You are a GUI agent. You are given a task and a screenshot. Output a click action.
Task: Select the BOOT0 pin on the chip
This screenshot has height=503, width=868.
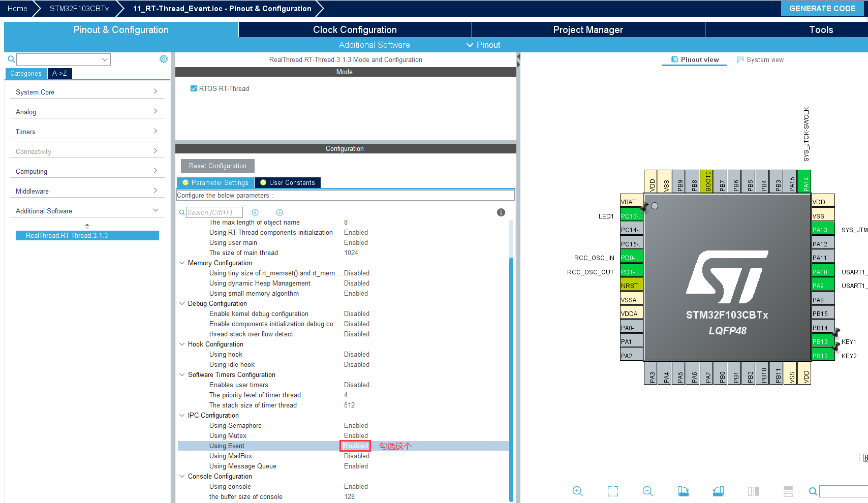click(707, 181)
